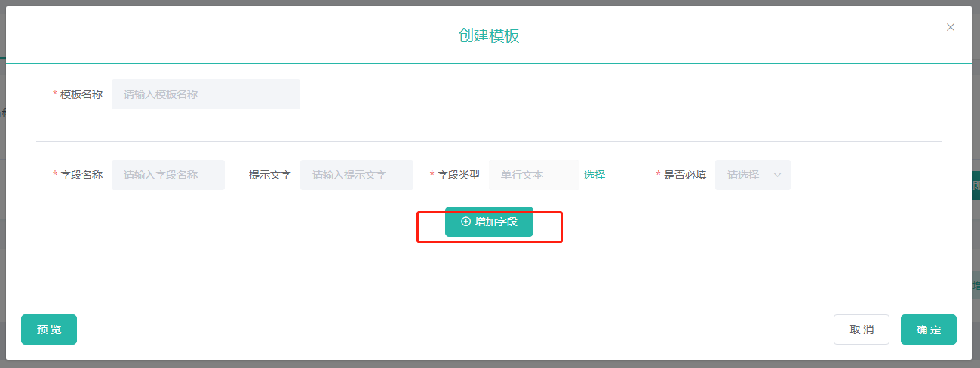Click the 预览 button
The image size is (980, 368).
click(x=49, y=330)
